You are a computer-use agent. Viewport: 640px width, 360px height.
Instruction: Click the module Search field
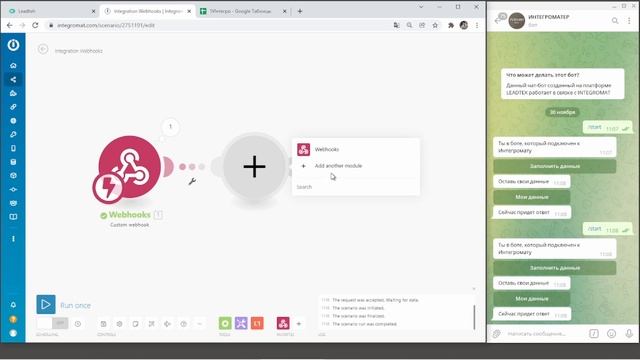tap(356, 187)
